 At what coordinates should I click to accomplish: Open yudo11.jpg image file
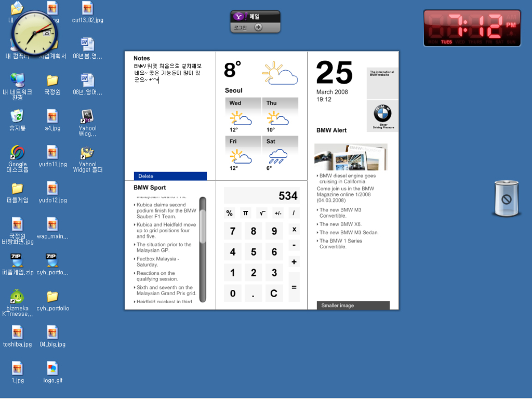(52, 156)
